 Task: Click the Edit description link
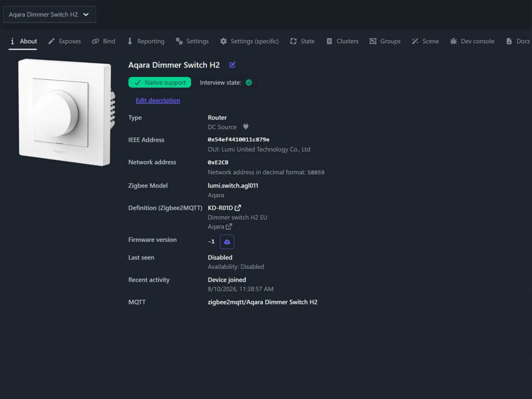pyautogui.click(x=158, y=100)
